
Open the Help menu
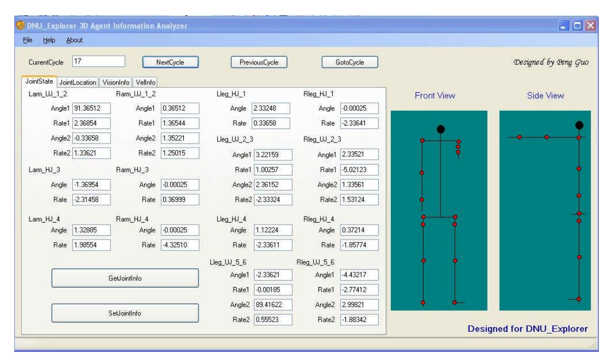click(x=49, y=40)
